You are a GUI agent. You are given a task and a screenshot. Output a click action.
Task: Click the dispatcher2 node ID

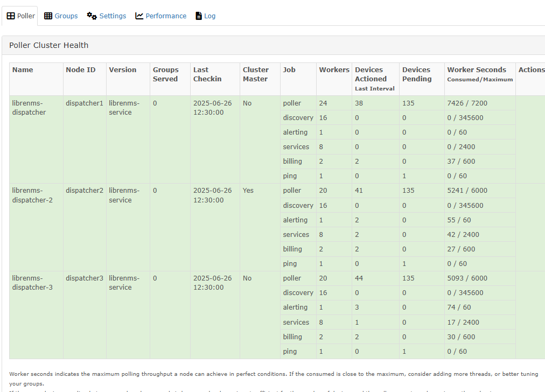coord(85,191)
